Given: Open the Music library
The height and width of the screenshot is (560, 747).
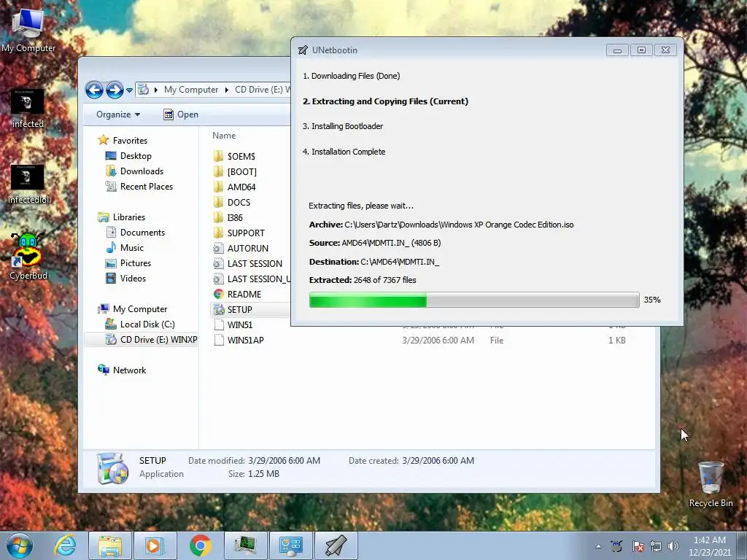Looking at the screenshot, I should (125, 248).
